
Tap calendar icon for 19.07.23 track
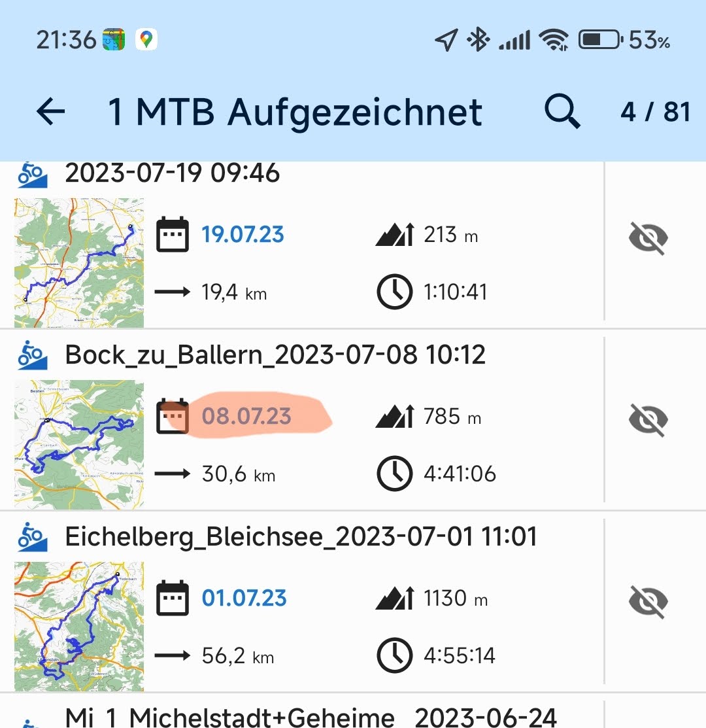173,234
